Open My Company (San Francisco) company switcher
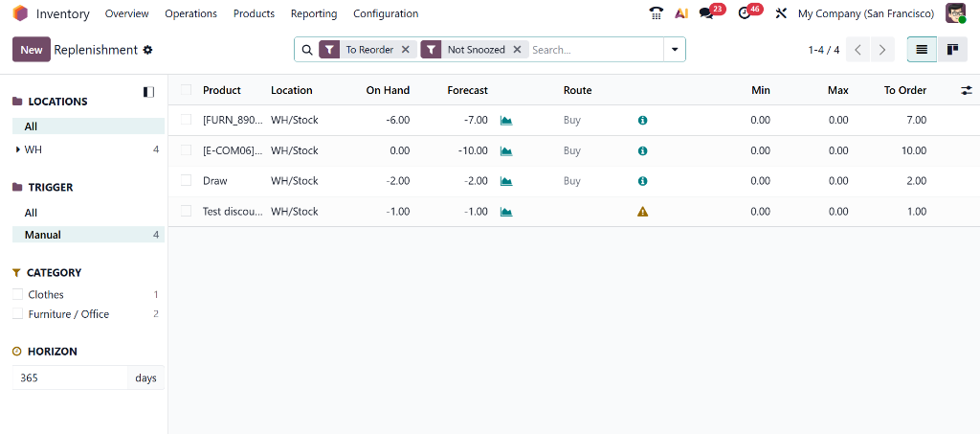 pos(865,13)
